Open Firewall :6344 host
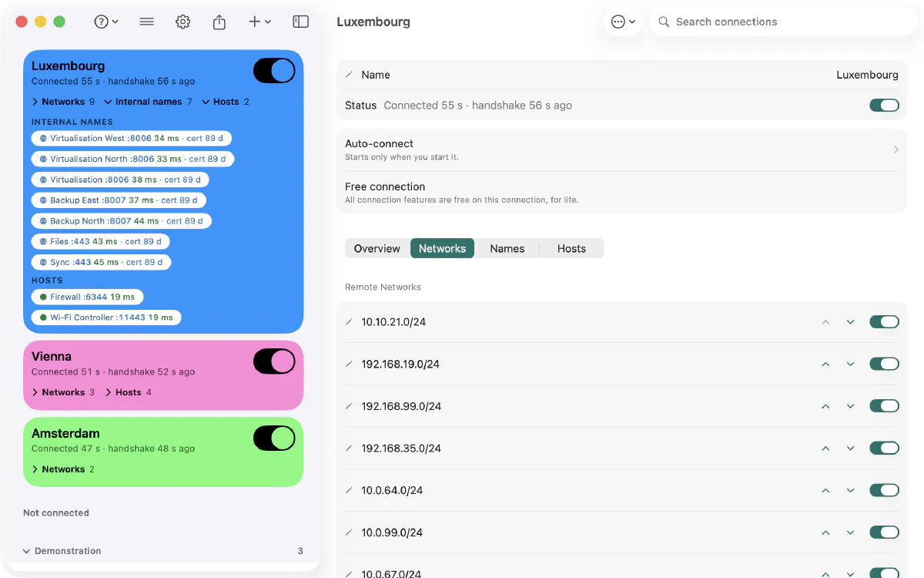 click(88, 297)
